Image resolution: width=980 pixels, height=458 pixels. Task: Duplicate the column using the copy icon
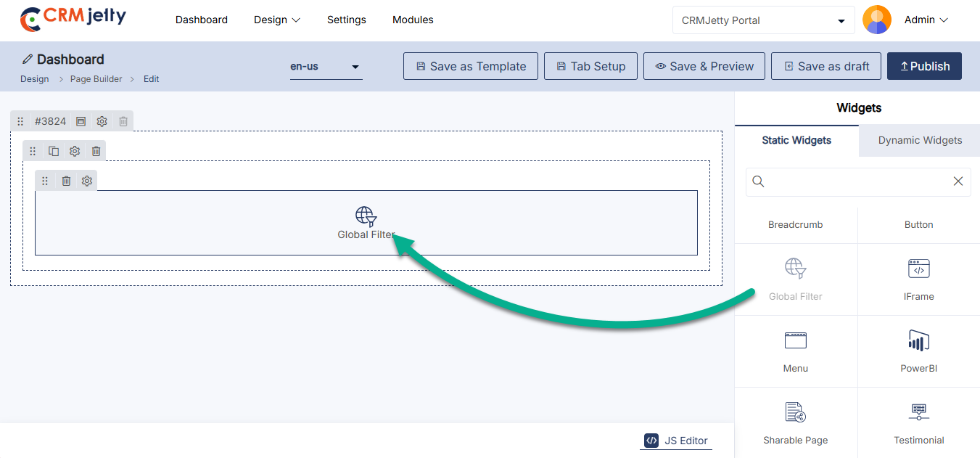pyautogui.click(x=54, y=151)
